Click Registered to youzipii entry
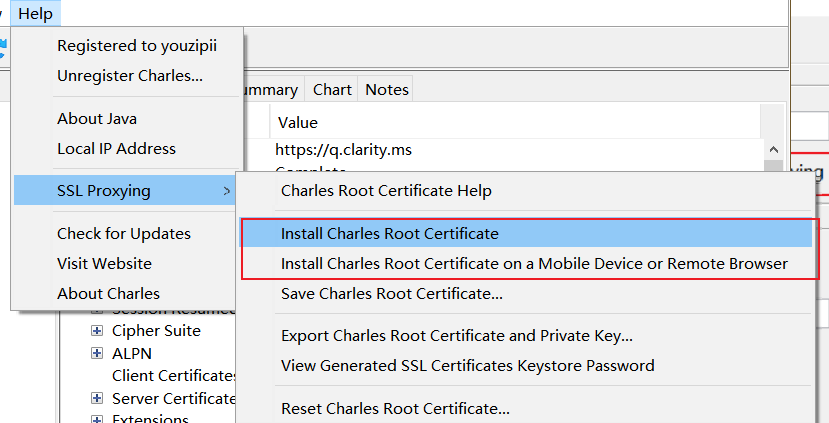829x423 pixels. click(x=137, y=46)
